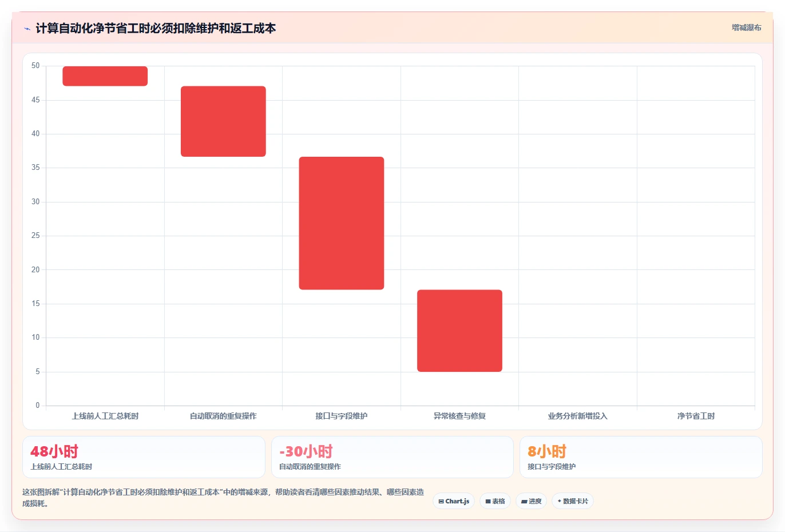Click the card caption 接口与字段维护 under 8小时
The image size is (785, 532).
(552, 467)
